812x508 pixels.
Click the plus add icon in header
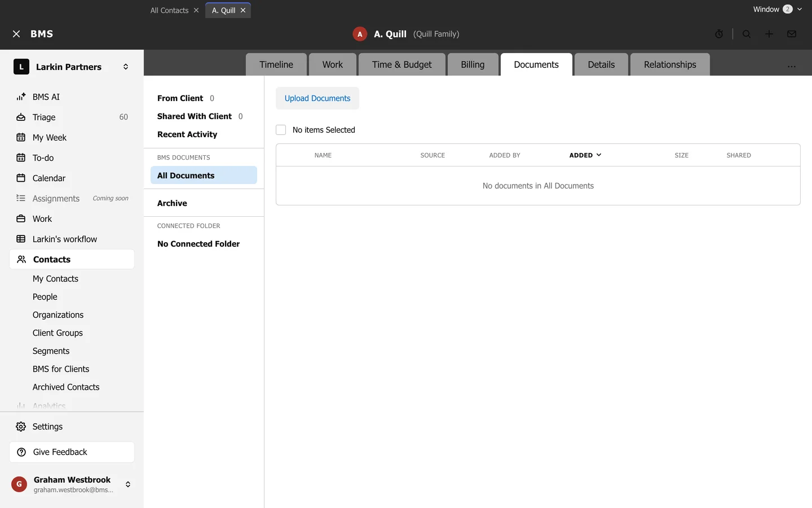[769, 34]
